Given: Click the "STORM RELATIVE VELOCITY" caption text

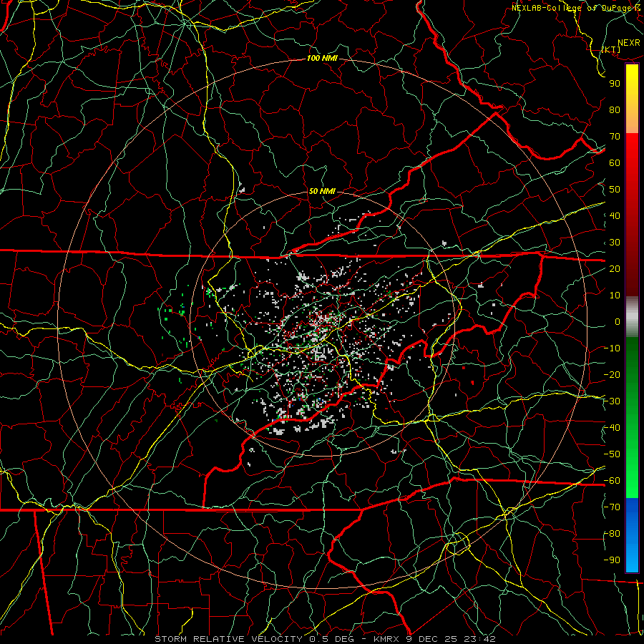Looking at the screenshot, I should [x=228, y=639].
